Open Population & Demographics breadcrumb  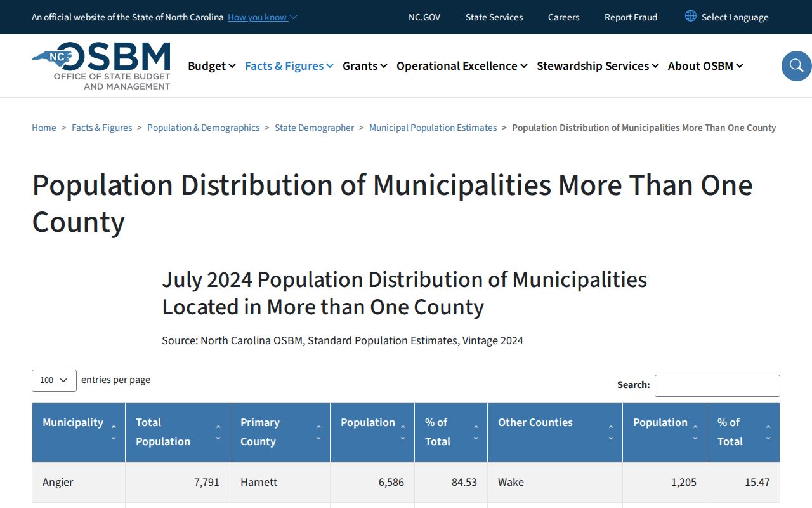204,128
